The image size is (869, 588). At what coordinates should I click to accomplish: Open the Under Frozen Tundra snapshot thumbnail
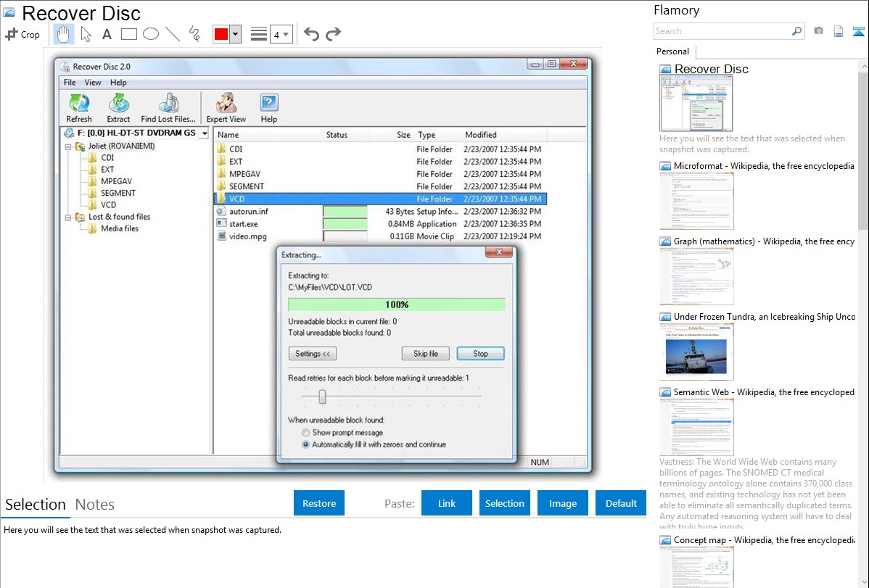point(696,352)
